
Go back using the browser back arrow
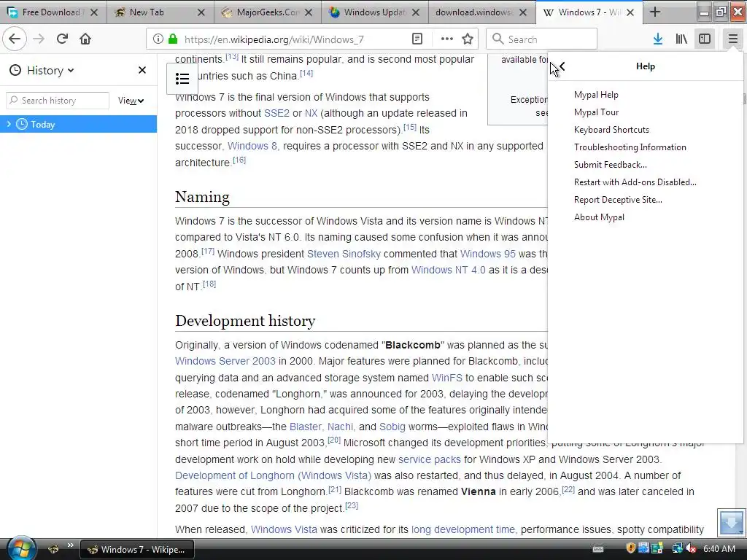pyautogui.click(x=15, y=39)
